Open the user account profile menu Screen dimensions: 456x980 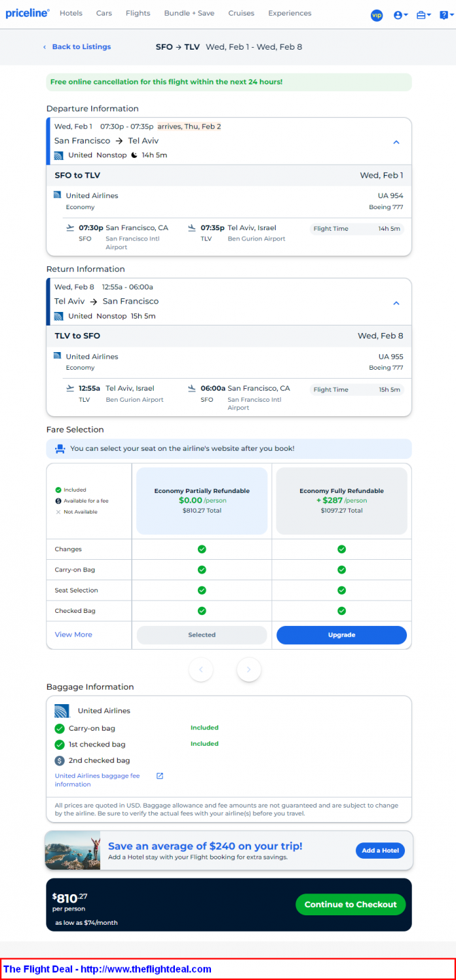401,15
